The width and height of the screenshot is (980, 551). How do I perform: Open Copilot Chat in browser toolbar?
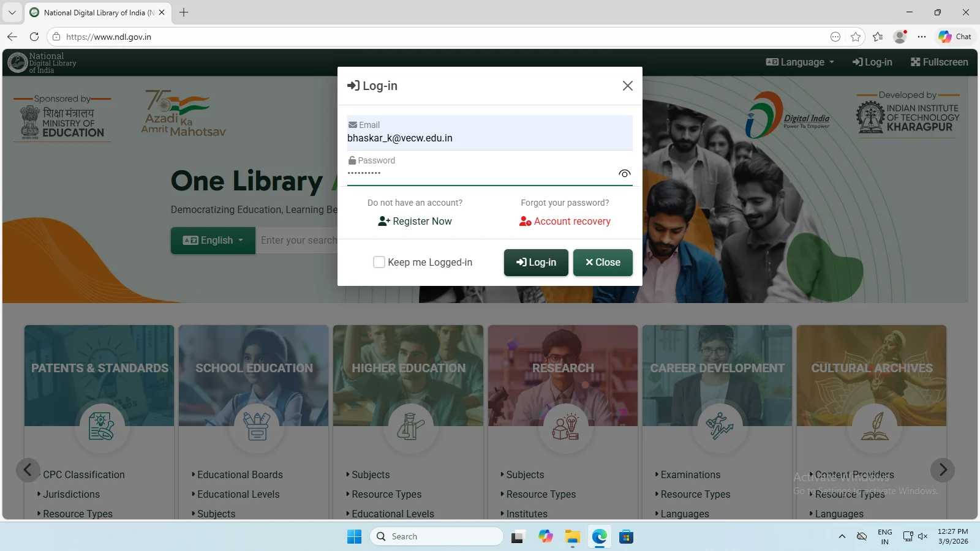[x=954, y=37]
